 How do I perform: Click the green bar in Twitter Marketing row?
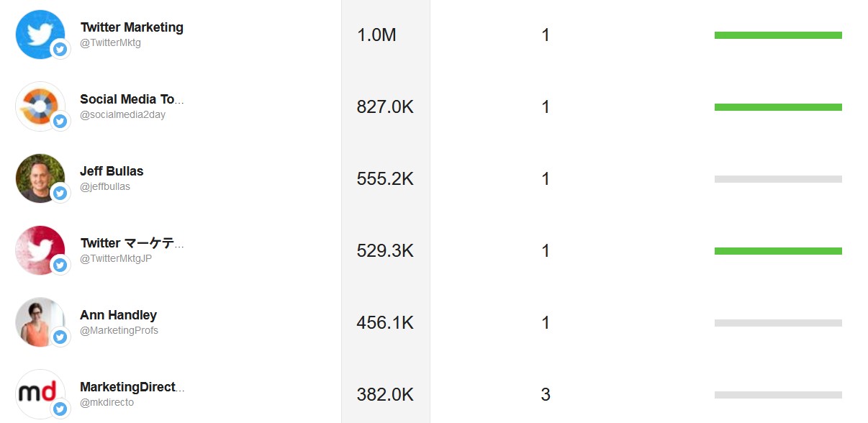tap(778, 35)
